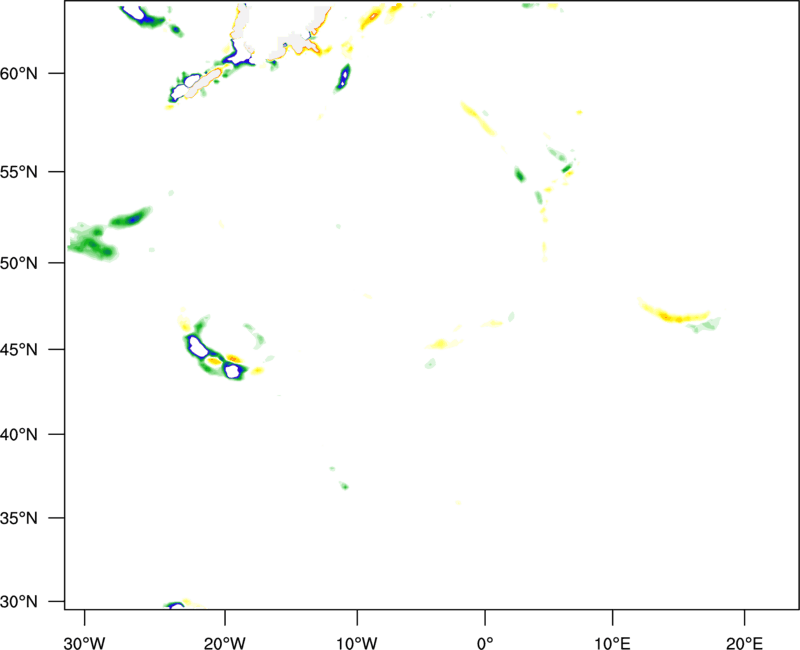Click the blue-green oval near 11°W 60°N
The height and width of the screenshot is (650, 800).
click(343, 78)
